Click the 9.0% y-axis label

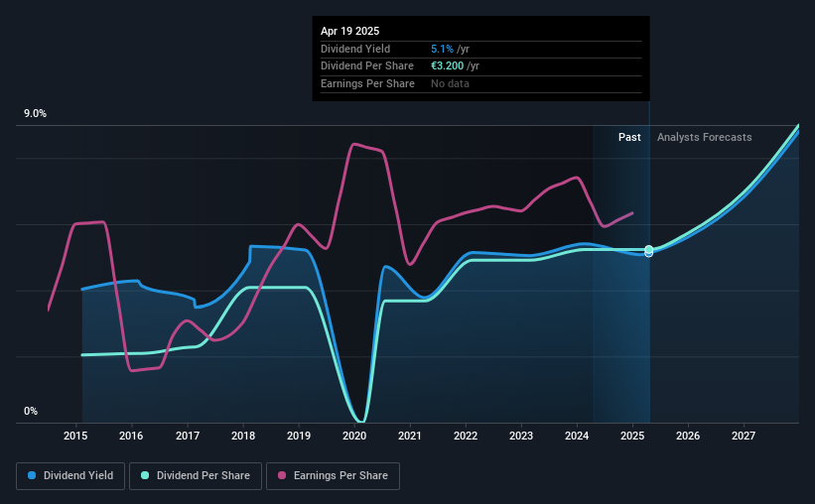(35, 114)
